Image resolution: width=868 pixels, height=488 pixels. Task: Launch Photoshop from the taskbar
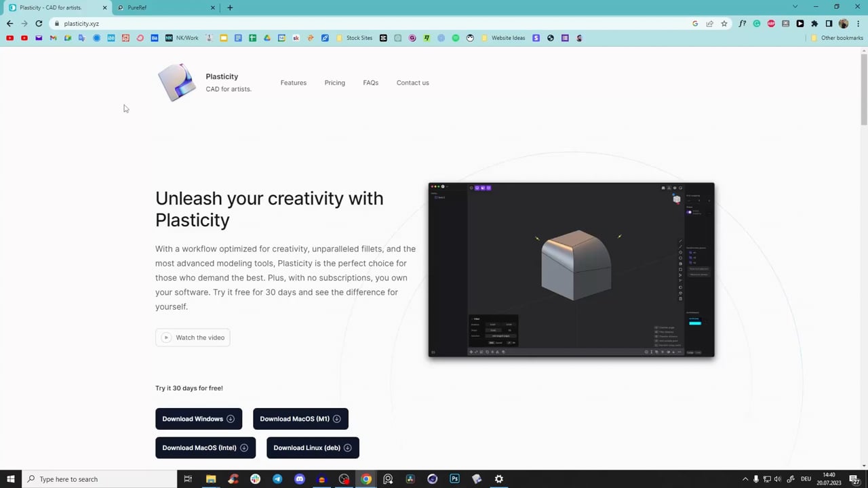click(x=454, y=479)
